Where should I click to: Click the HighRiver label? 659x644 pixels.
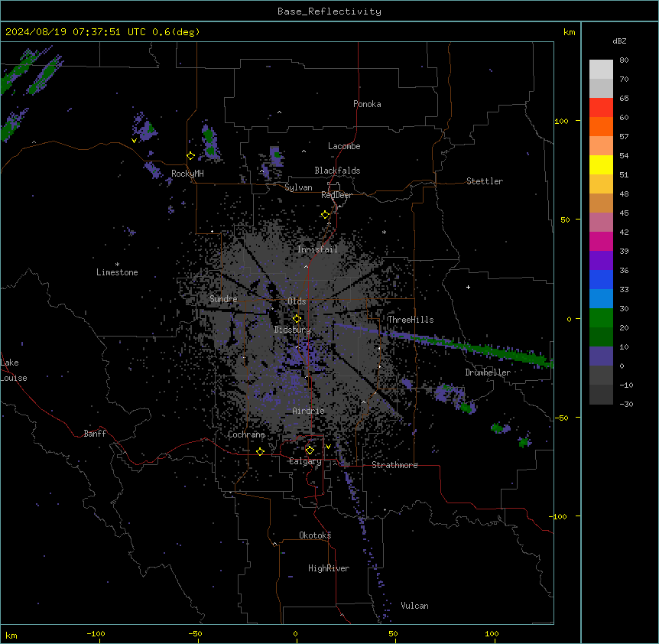coord(329,568)
